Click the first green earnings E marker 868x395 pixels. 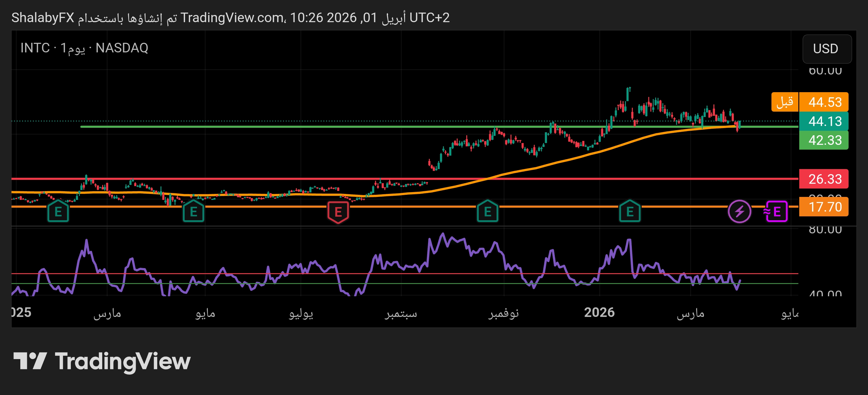pos(58,212)
